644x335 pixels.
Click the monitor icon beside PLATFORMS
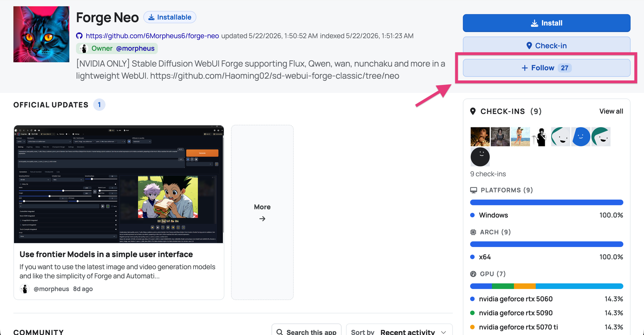[474, 190]
